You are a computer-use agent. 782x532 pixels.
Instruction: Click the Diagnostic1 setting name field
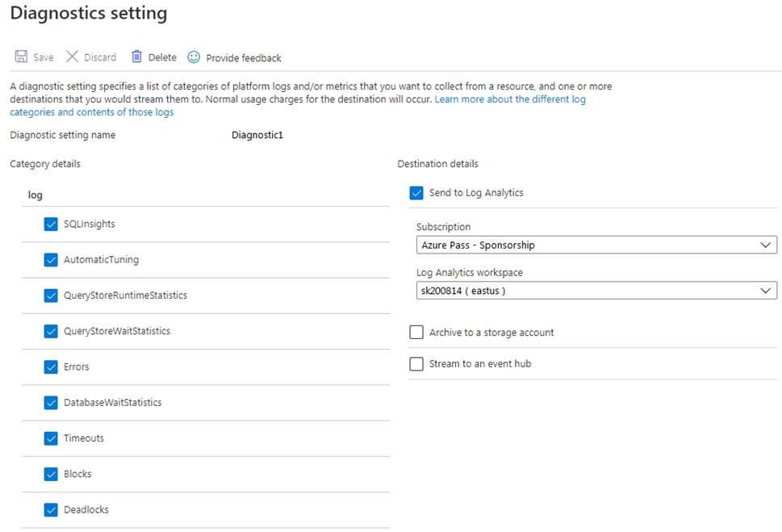[257, 136]
